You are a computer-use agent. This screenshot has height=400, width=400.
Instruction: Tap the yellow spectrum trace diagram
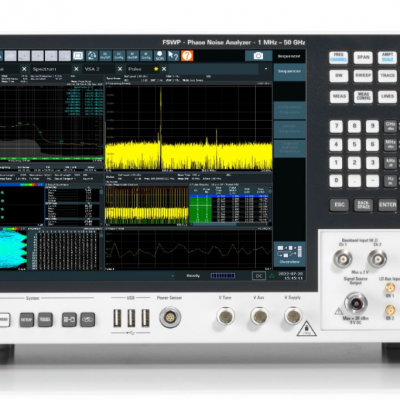pyautogui.click(x=189, y=127)
